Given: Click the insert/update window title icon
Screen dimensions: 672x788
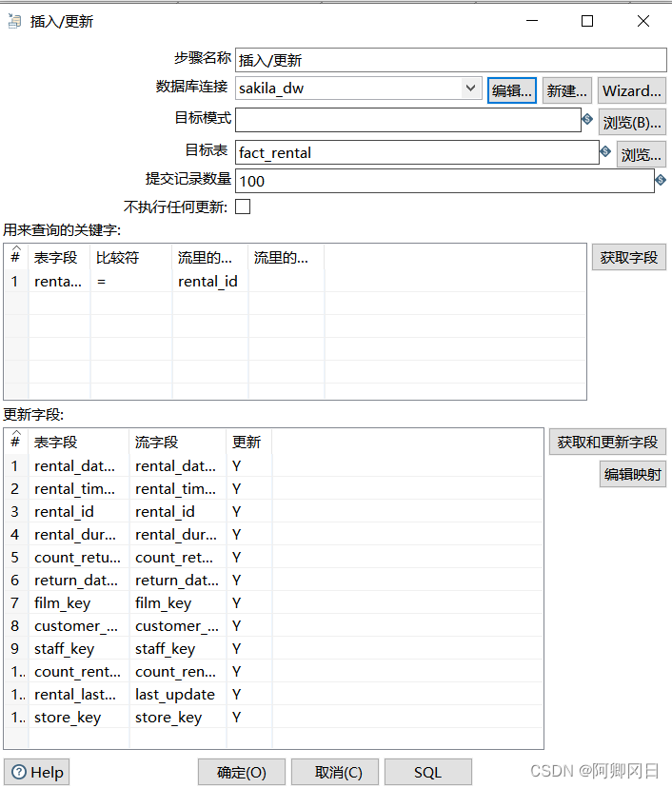Looking at the screenshot, I should [x=14, y=21].
